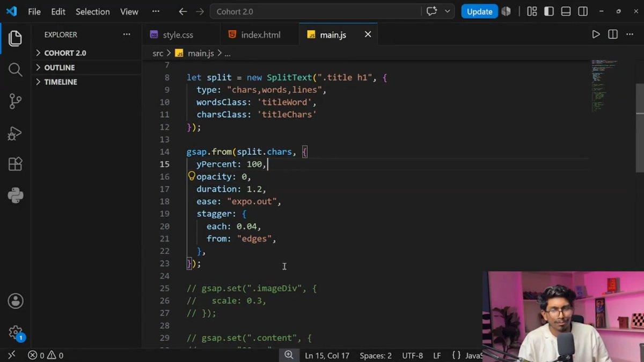This screenshot has height=362, width=644.
Task: Click the icon right of Update button
Action: click(x=506, y=11)
